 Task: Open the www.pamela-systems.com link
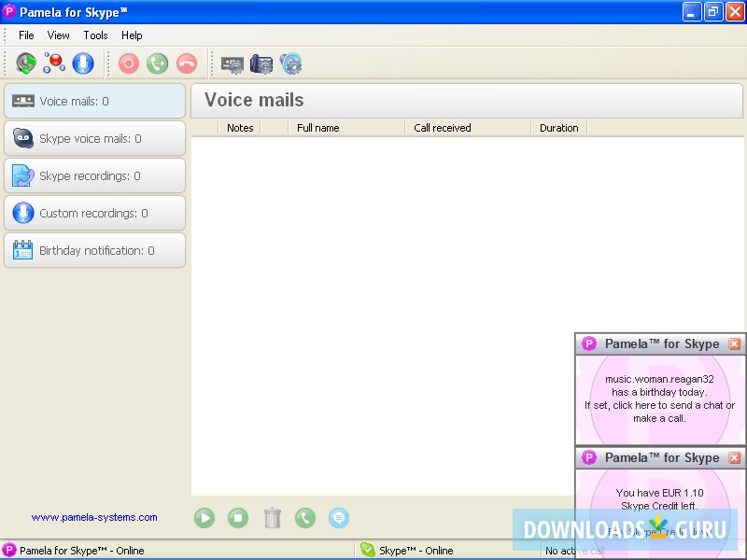pyautogui.click(x=94, y=517)
